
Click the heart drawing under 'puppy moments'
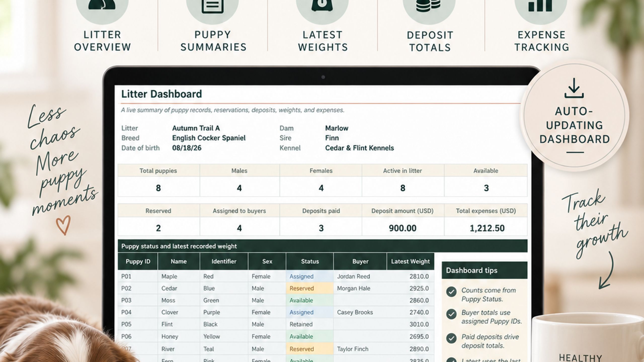point(63,225)
